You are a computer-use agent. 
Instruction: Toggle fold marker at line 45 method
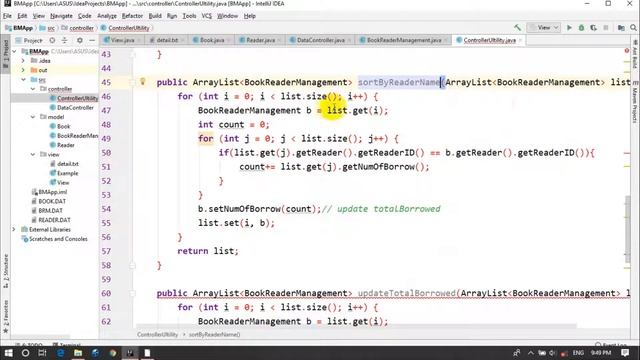pyautogui.click(x=132, y=82)
